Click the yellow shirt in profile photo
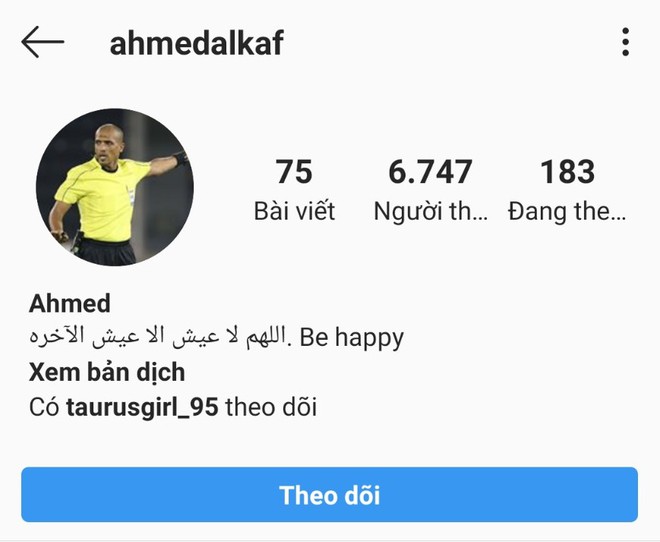This screenshot has height=542, width=660. pyautogui.click(x=103, y=200)
